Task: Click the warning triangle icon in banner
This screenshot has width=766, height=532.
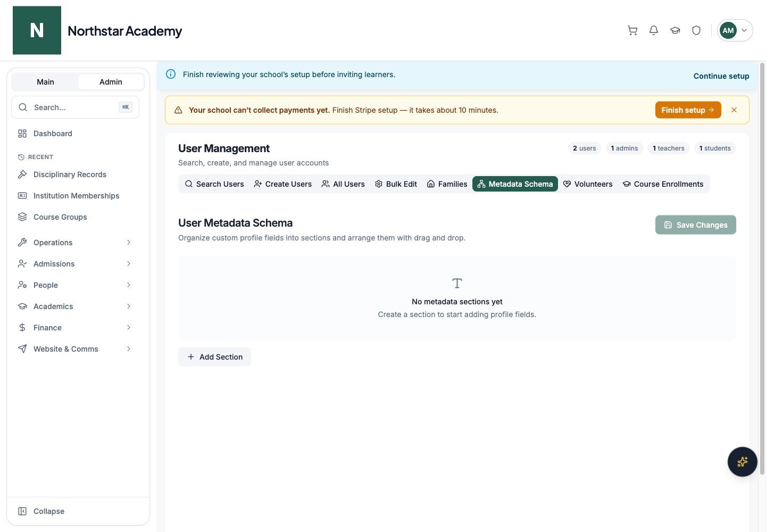Action: pos(178,110)
